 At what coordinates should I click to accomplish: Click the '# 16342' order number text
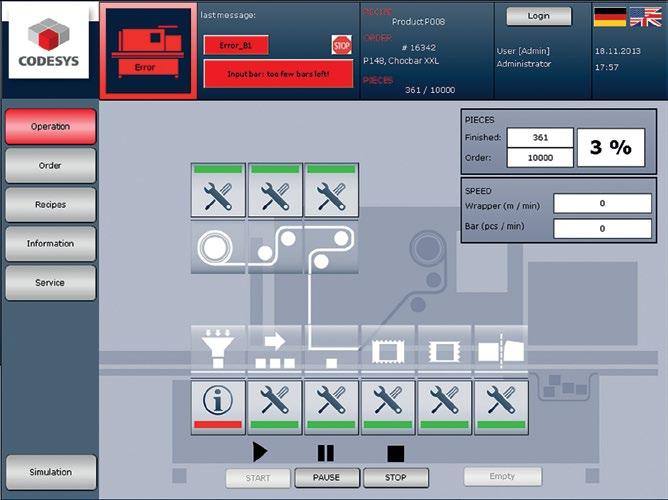[x=419, y=48]
